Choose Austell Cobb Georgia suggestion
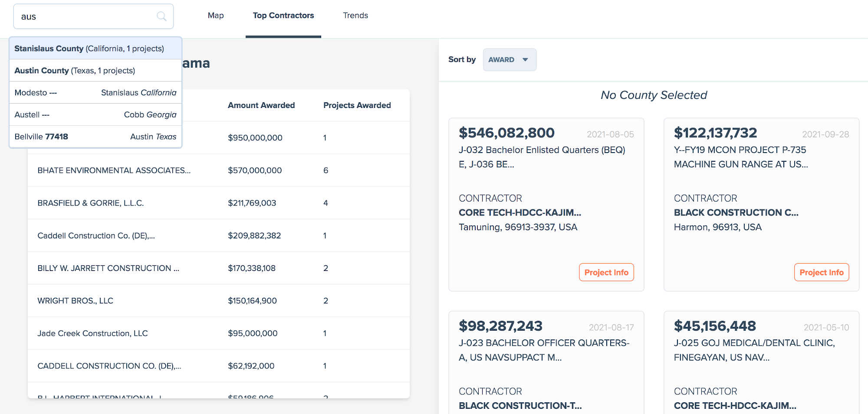The height and width of the screenshot is (414, 868). point(95,115)
